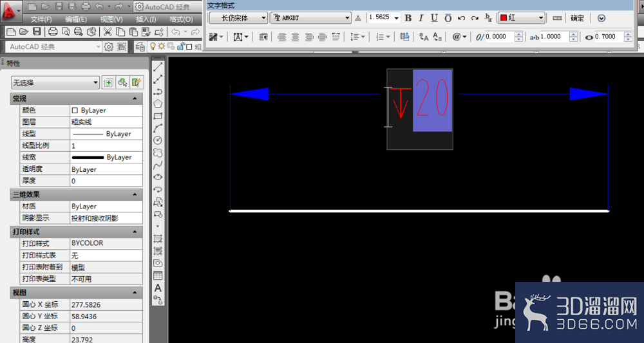Select the Revision Cloud tool
Viewport: 644px width, 343px height.
tap(158, 153)
